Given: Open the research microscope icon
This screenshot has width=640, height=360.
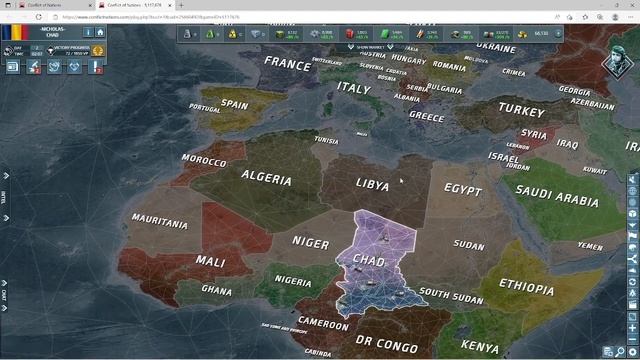Looking at the screenshot, I should pos(33,67).
